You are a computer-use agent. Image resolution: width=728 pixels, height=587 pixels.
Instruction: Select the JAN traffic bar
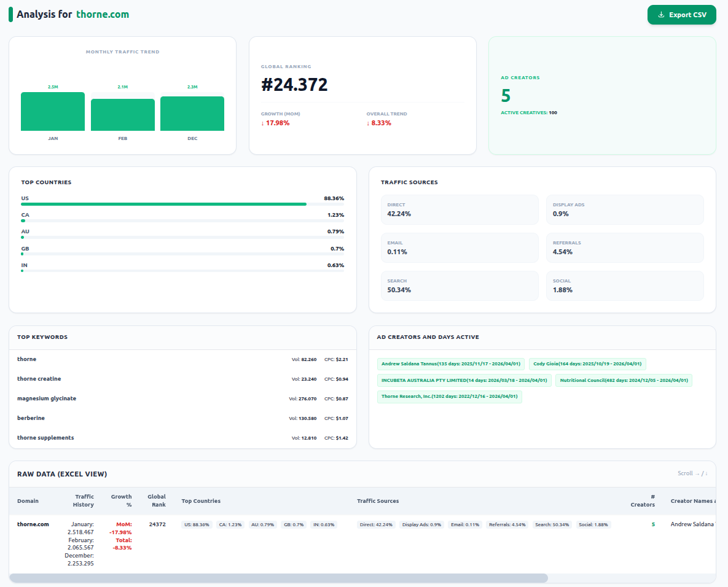[x=53, y=111]
